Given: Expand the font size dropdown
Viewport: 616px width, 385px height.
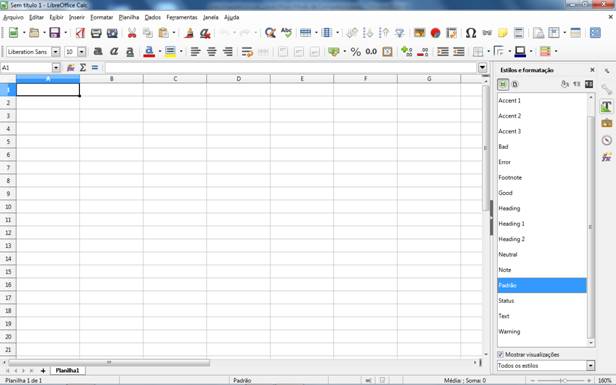Looking at the screenshot, I should pyautogui.click(x=81, y=52).
